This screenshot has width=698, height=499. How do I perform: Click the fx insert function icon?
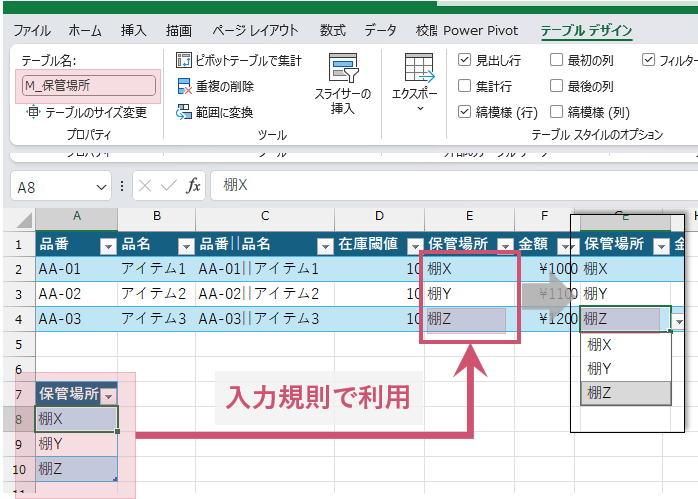(x=193, y=185)
